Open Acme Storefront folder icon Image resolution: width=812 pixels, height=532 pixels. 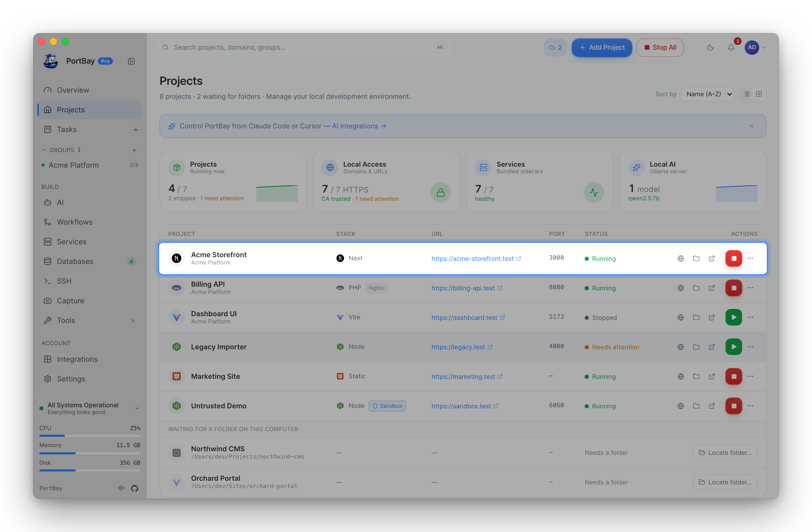[x=696, y=258]
